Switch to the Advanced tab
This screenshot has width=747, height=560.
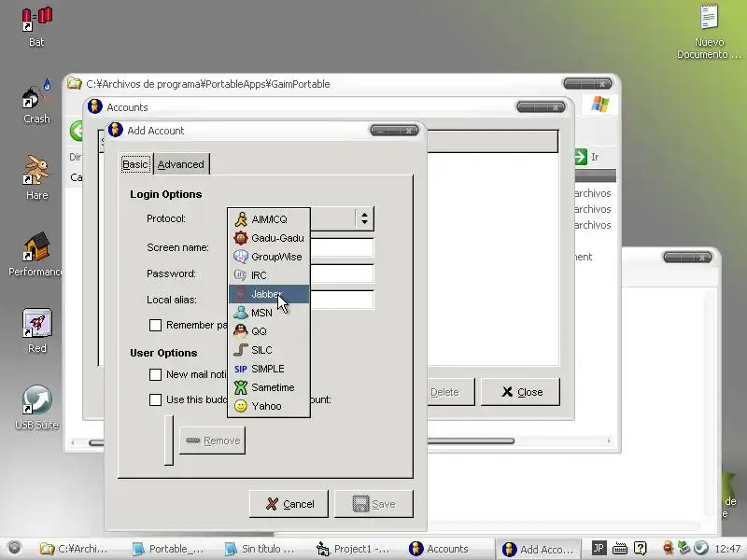click(181, 164)
